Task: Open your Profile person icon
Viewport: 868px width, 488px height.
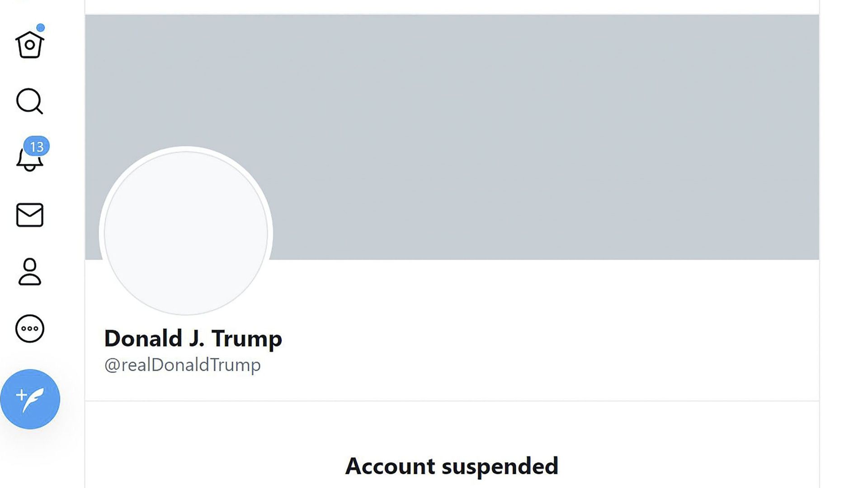Action: (30, 272)
